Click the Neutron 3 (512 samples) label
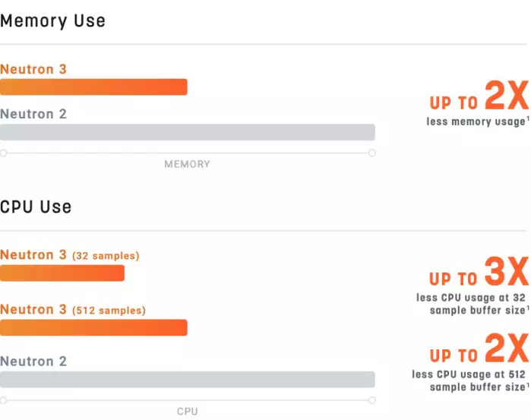The height and width of the screenshot is (420, 531). point(73,310)
